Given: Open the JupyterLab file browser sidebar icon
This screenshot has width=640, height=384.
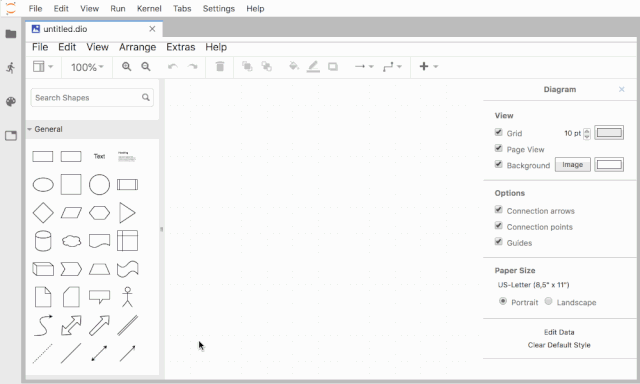Looking at the screenshot, I should 11,34.
